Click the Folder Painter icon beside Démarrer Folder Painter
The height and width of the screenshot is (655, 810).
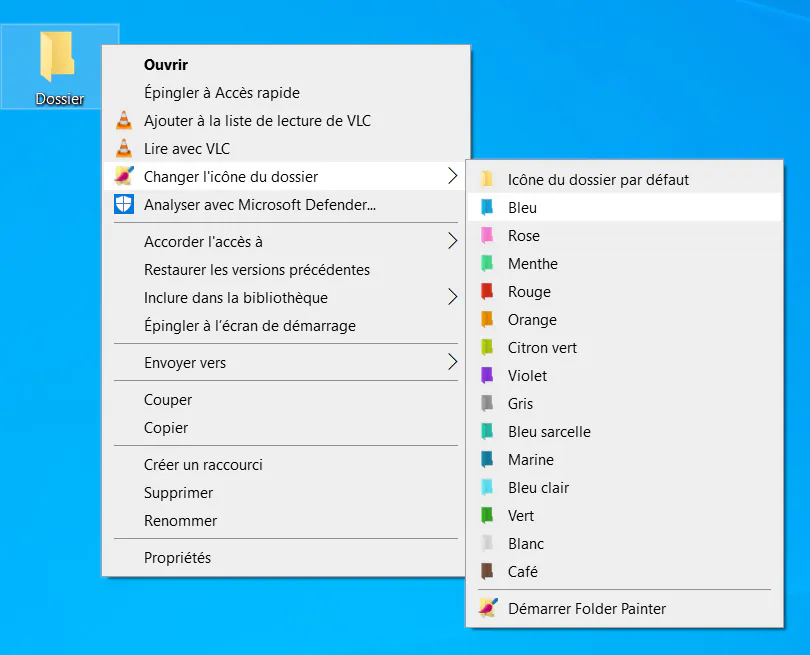[488, 608]
